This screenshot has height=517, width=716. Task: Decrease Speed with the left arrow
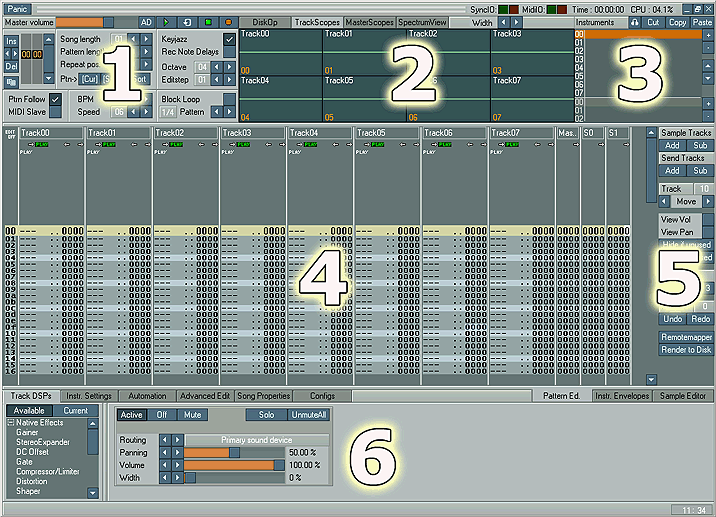(x=133, y=112)
